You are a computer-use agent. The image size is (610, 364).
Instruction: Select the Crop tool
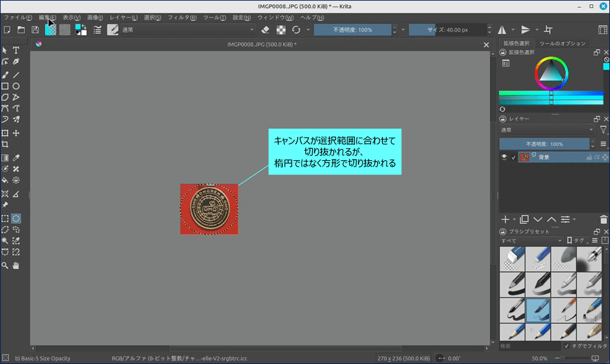[x=5, y=144]
